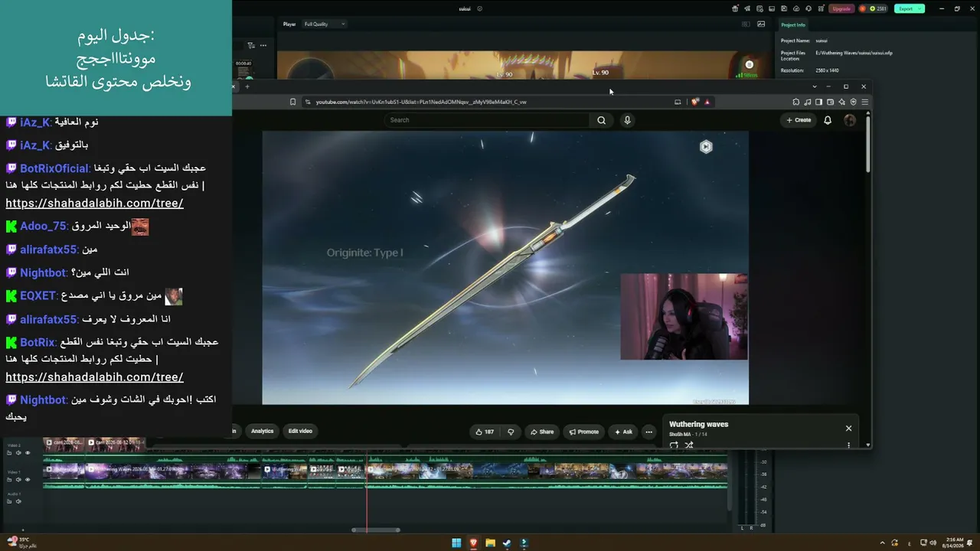Mute the Video 1 track audio
The image size is (980, 551).
18,480
